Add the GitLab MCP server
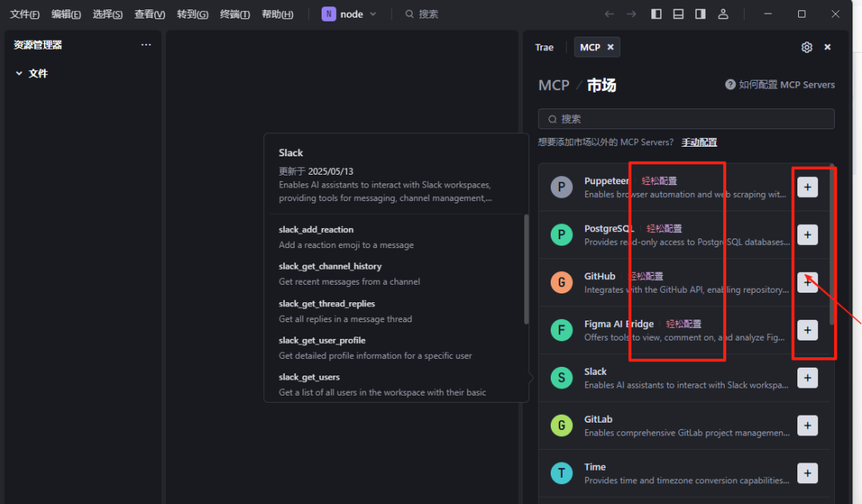This screenshot has width=862, height=504. tap(807, 426)
